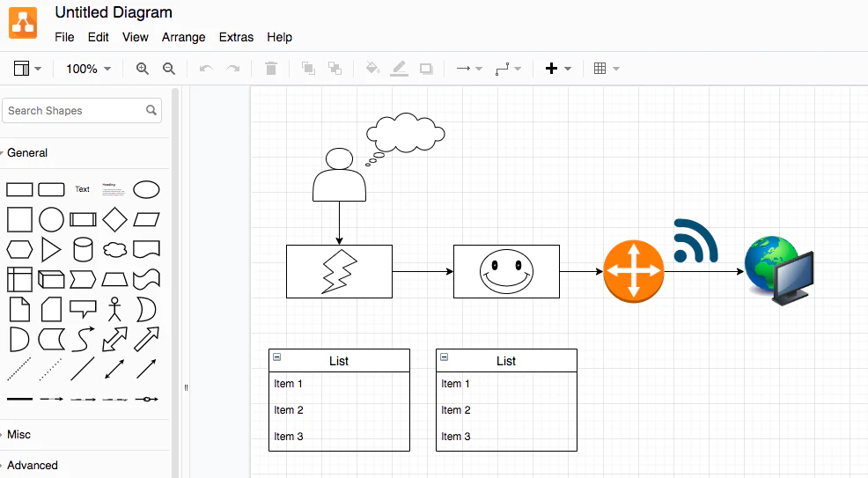The width and height of the screenshot is (868, 478).
Task: Select the cylinder shape in palette
Action: [x=83, y=249]
